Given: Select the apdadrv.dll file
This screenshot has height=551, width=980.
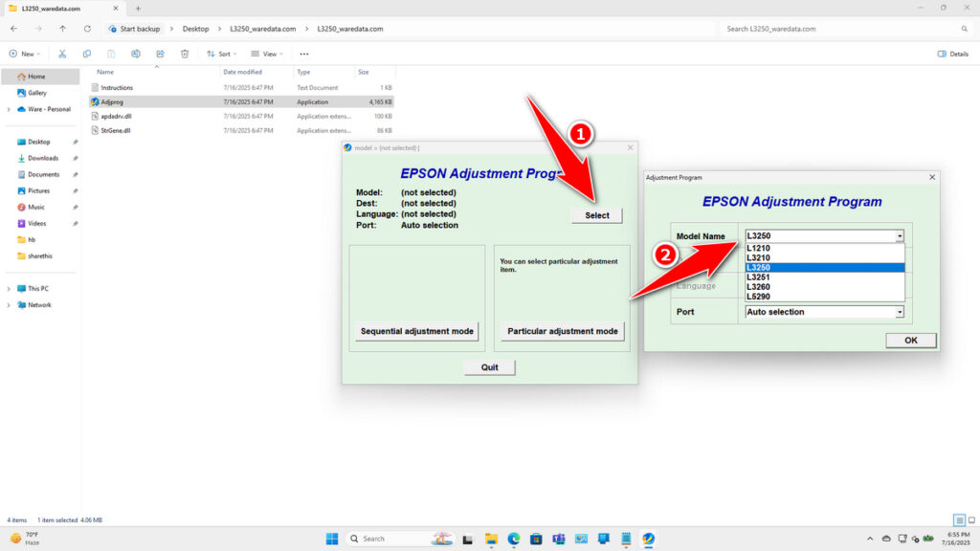Looking at the screenshot, I should [241, 116].
